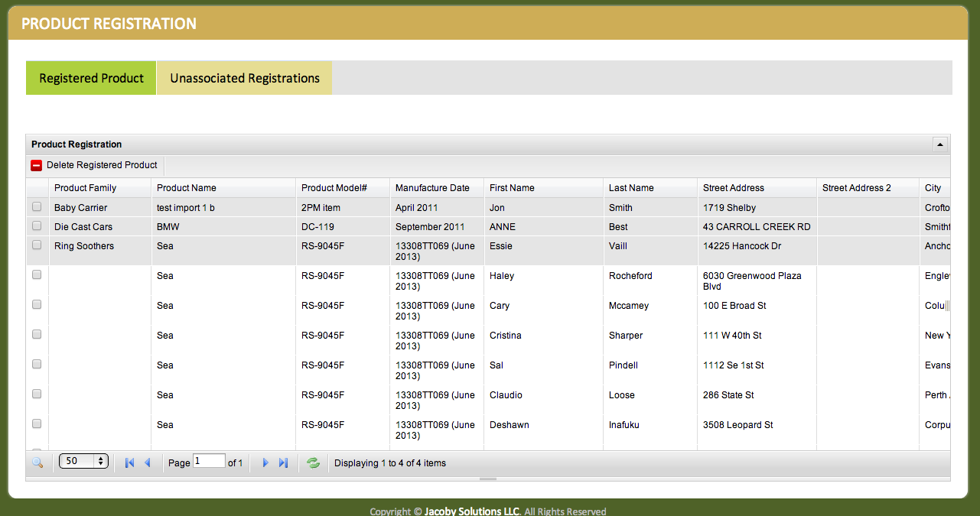
Task: Click the '6030 Greenwood Plaza Blvd' address cell
Action: 757,281
